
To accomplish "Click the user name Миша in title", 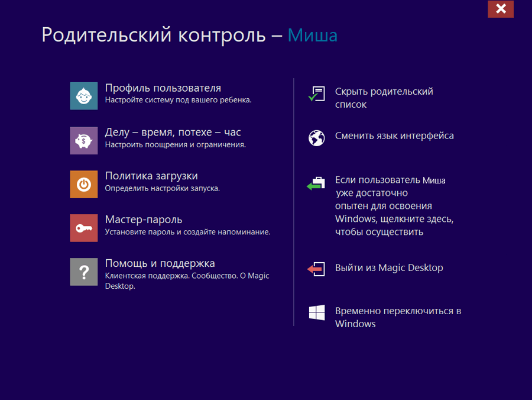I will pyautogui.click(x=313, y=36).
